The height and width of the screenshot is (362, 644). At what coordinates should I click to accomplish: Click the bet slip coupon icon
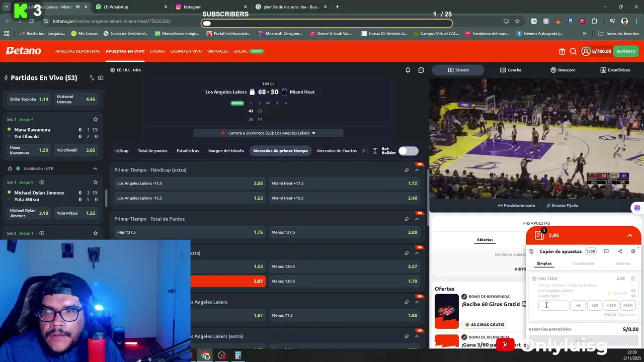540,235
